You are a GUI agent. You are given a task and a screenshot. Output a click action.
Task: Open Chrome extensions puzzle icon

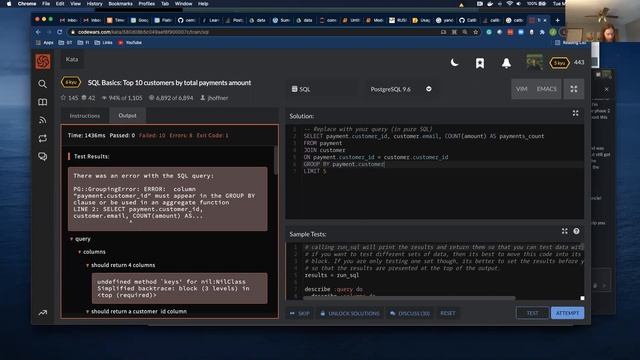tap(542, 32)
